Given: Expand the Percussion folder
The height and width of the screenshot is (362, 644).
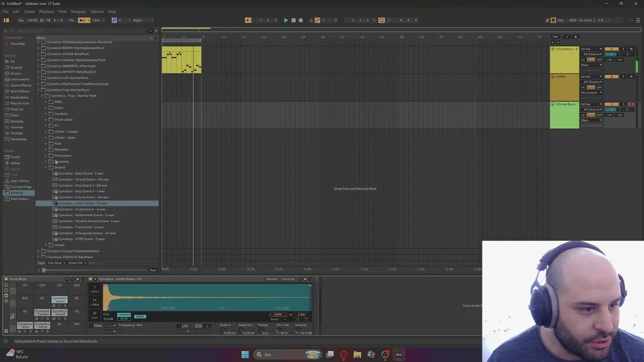Looking at the screenshot, I should [46, 155].
